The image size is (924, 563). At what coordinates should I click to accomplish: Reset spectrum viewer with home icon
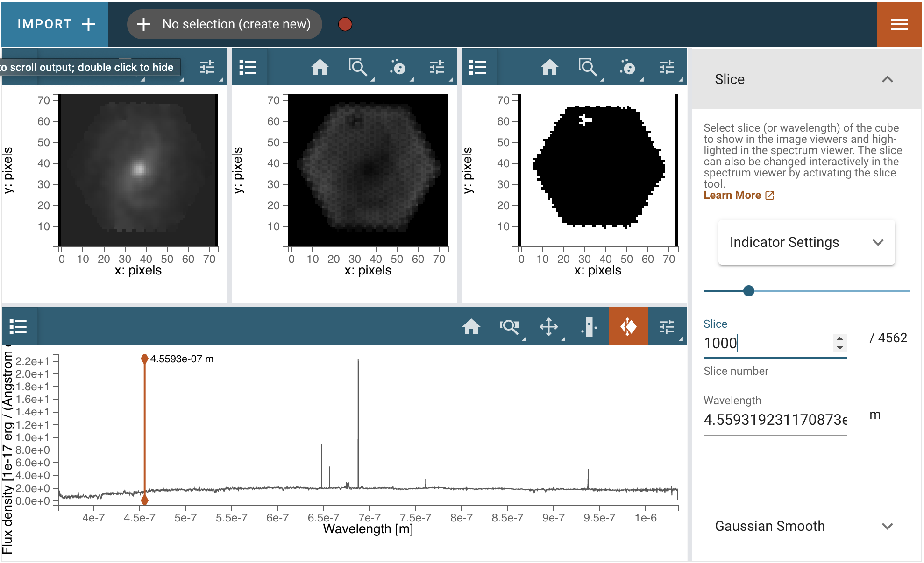click(x=471, y=327)
